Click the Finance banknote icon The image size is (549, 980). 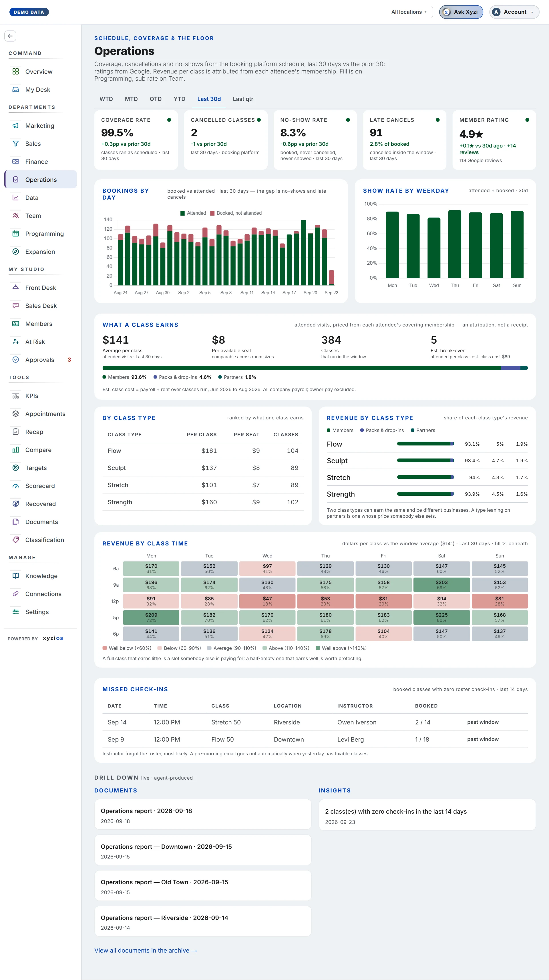click(x=16, y=161)
